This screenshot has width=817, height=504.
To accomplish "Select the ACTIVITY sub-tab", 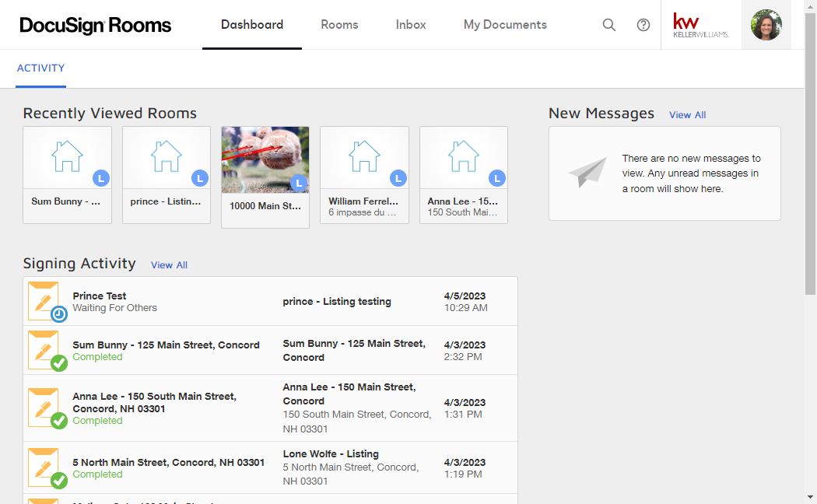I will (40, 68).
